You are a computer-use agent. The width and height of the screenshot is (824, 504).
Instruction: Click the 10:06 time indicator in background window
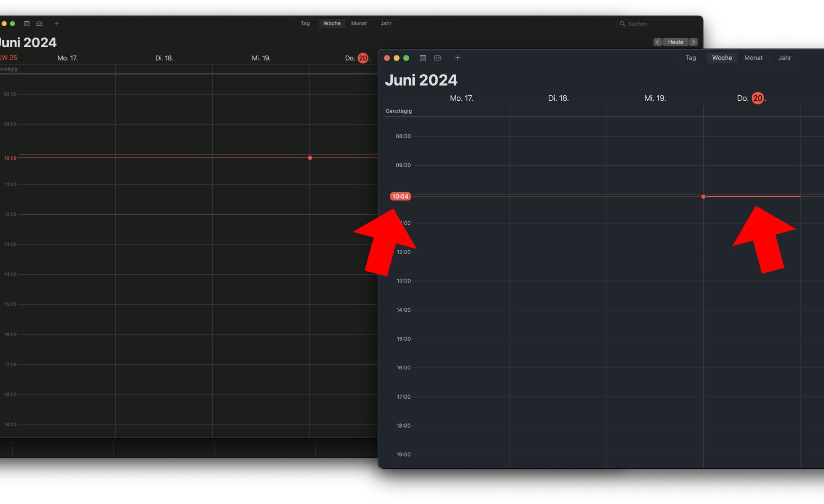[x=10, y=158]
